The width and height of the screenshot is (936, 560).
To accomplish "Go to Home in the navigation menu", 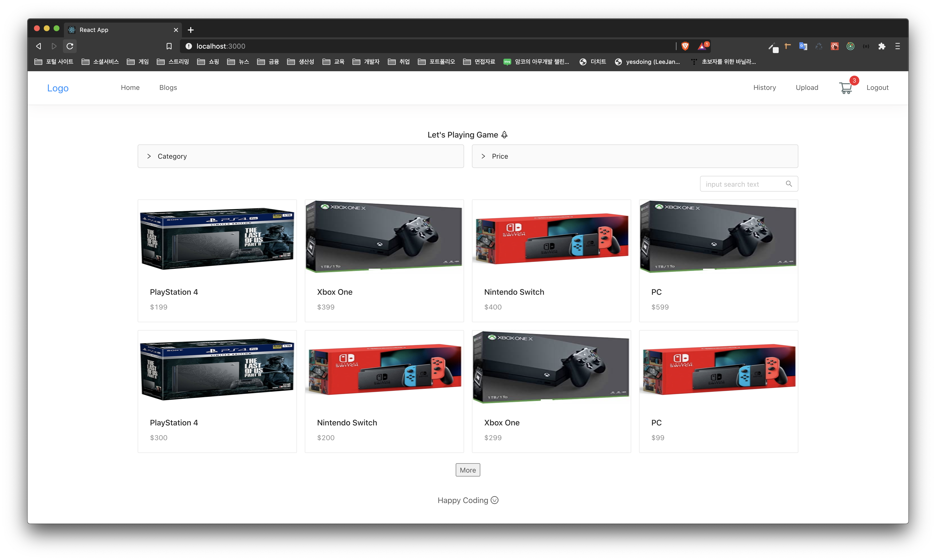I will [130, 87].
